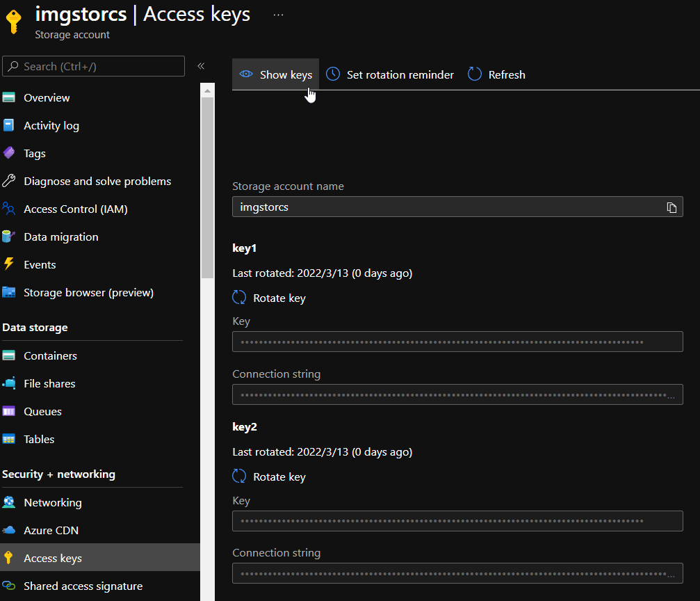The height and width of the screenshot is (601, 700).
Task: Open Overview in the sidebar
Action: pos(47,98)
